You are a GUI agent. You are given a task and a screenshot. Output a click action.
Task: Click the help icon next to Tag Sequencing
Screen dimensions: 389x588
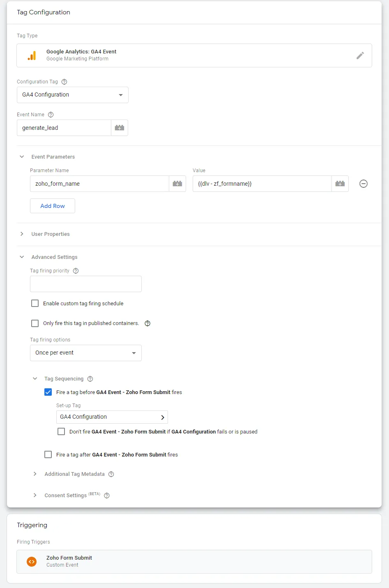click(90, 379)
